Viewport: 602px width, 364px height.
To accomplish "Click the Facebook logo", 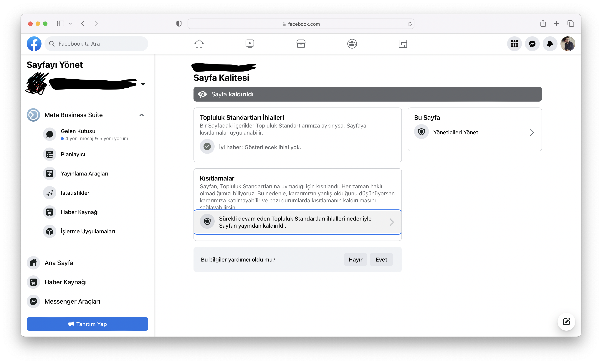I will pos(34,44).
